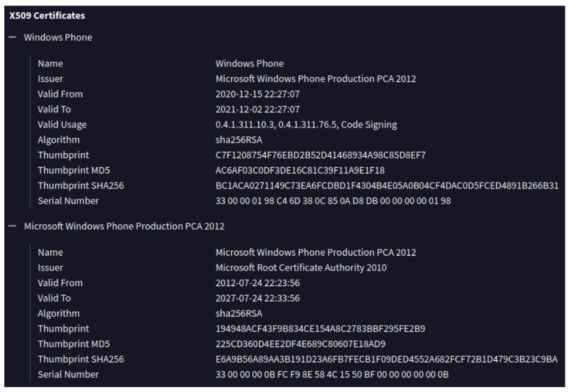Select the Microsoft Windows Phone Production PCA 2012 section title
Screen dimensions: 568x392
[x=124, y=226]
